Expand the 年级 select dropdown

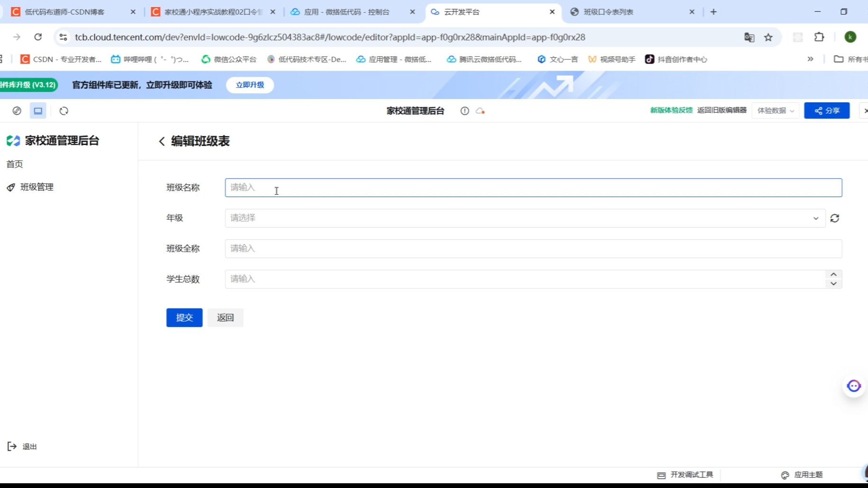point(525,218)
